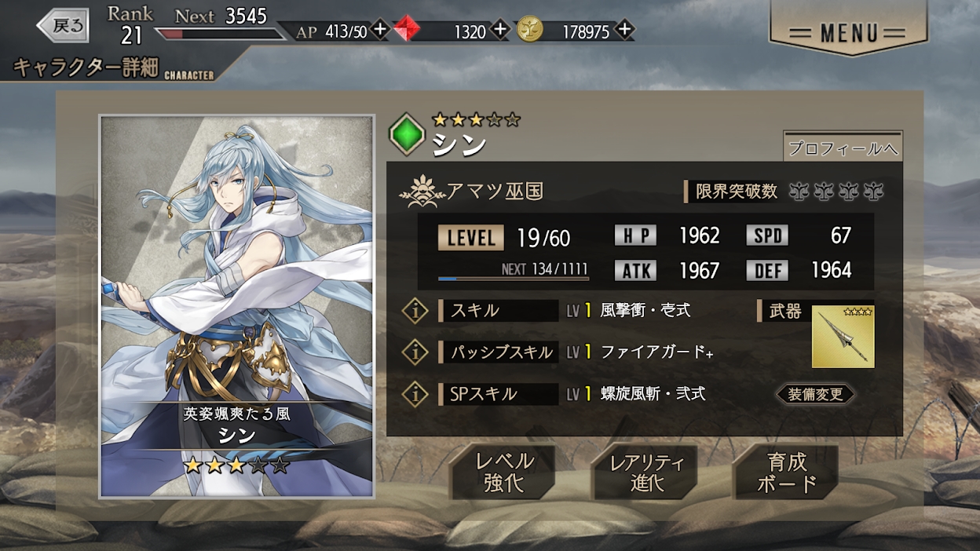Open info icon for スキル row
The height and width of the screenshot is (551, 980).
(x=415, y=310)
